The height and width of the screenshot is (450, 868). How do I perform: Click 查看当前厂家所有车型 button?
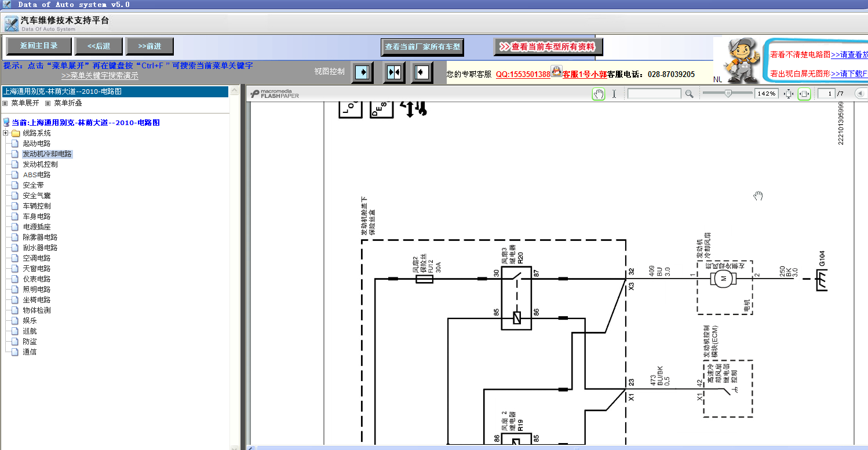[x=422, y=47]
